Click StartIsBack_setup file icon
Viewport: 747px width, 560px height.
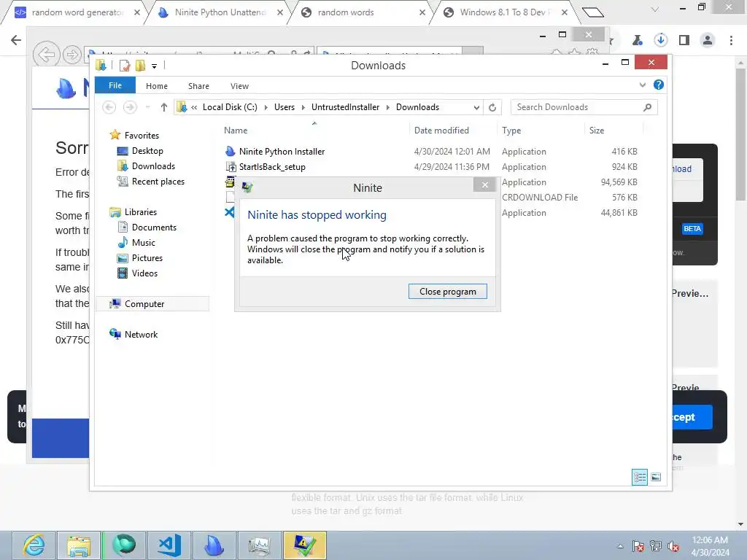[x=231, y=167]
